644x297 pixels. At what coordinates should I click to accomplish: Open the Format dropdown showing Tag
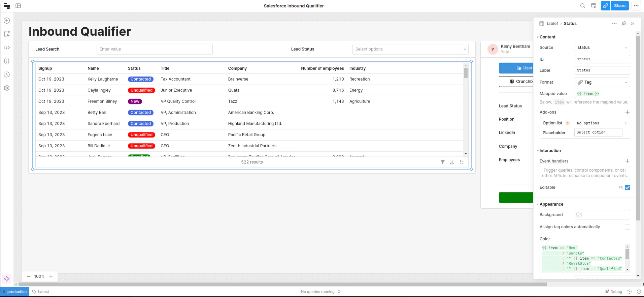(x=602, y=82)
